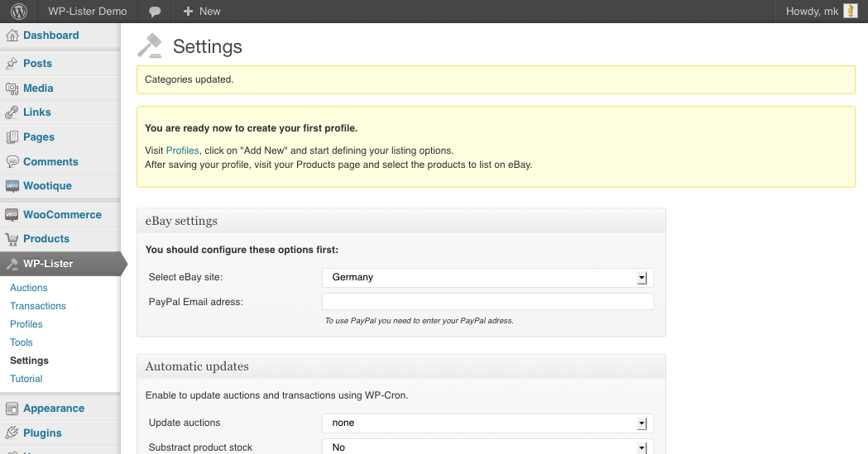Open the Media menu item
Viewport: 868px width, 454px height.
pos(38,88)
